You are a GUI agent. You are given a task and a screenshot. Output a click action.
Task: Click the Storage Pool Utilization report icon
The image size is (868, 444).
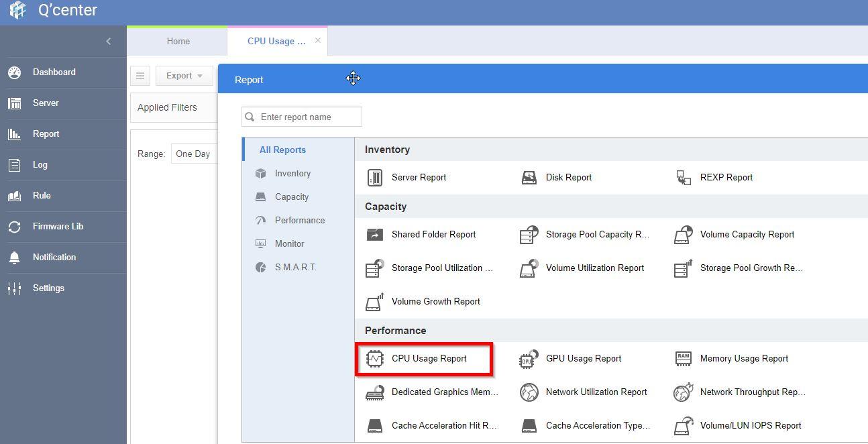coord(375,268)
